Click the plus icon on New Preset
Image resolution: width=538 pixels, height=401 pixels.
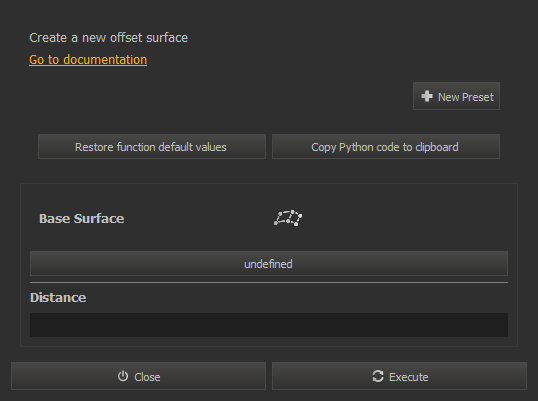pos(427,96)
